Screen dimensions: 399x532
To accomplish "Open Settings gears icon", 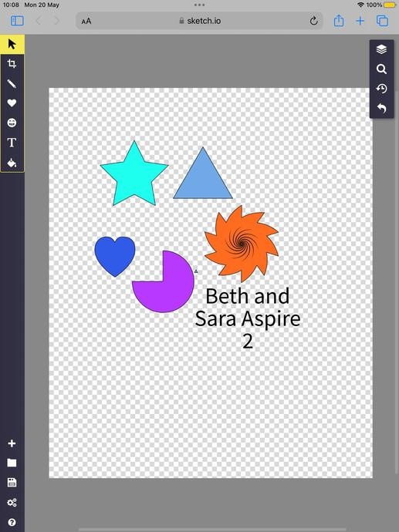I will pyautogui.click(x=12, y=503).
